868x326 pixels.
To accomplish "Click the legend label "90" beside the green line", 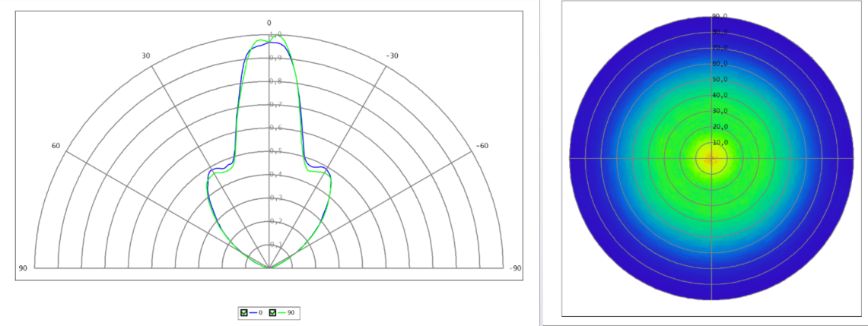I will [x=291, y=313].
